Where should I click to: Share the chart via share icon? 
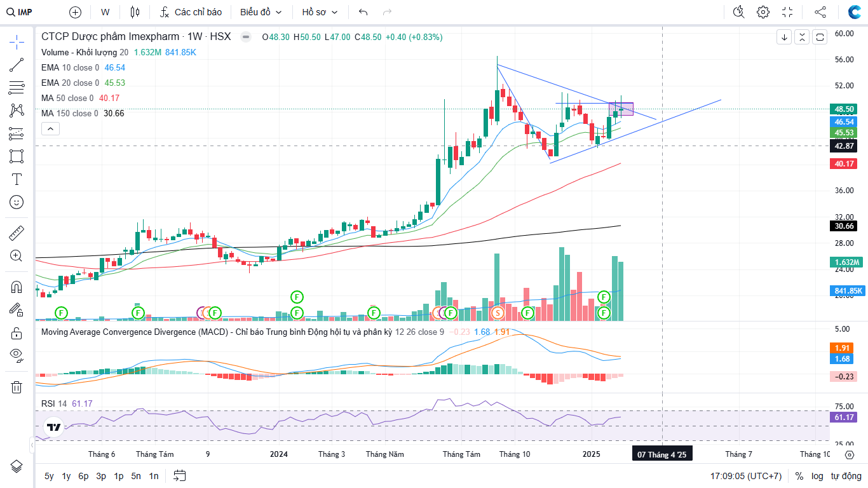(x=820, y=12)
